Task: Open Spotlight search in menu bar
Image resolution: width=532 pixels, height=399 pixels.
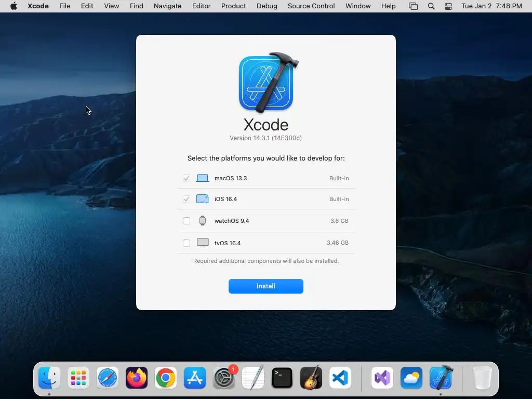Action: [431, 6]
